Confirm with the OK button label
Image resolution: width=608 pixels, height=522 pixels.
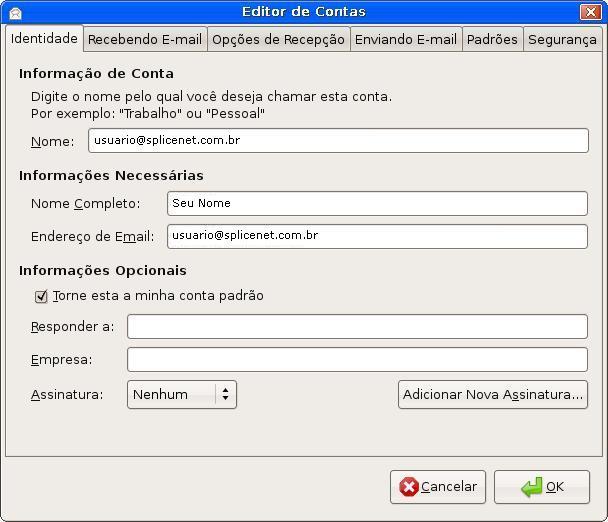pos(554,487)
